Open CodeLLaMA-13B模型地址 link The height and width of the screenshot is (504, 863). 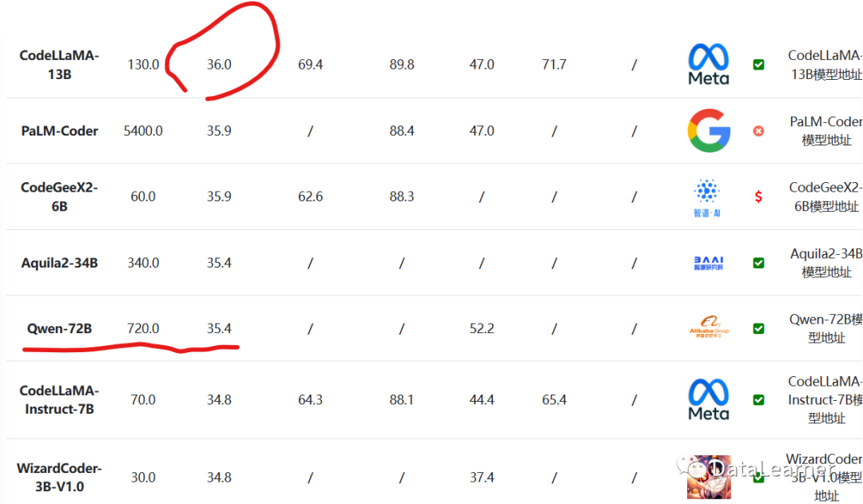825,65
